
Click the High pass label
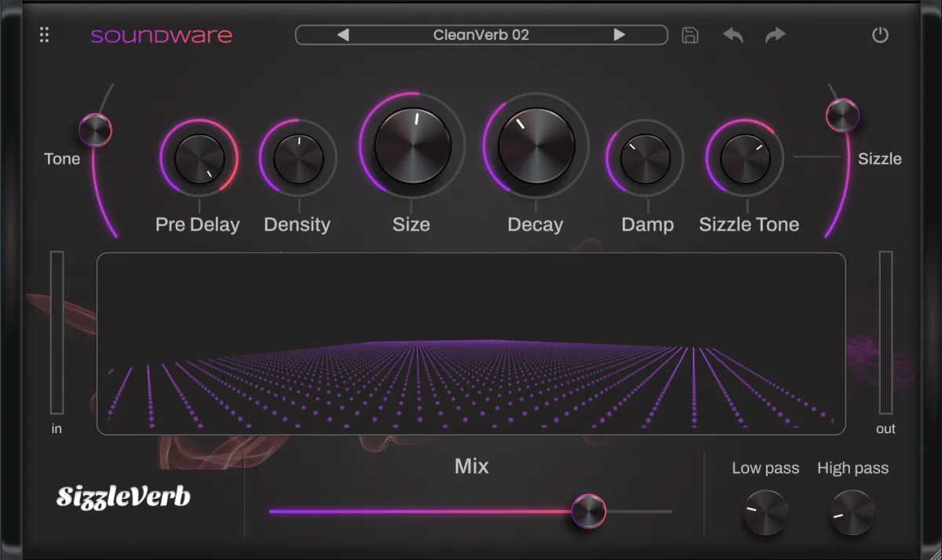[x=853, y=468]
